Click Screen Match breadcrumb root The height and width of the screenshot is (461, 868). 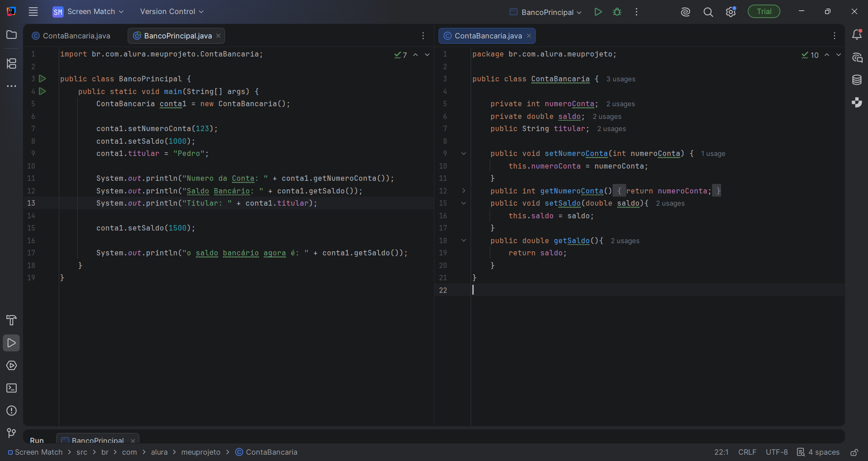pos(35,452)
